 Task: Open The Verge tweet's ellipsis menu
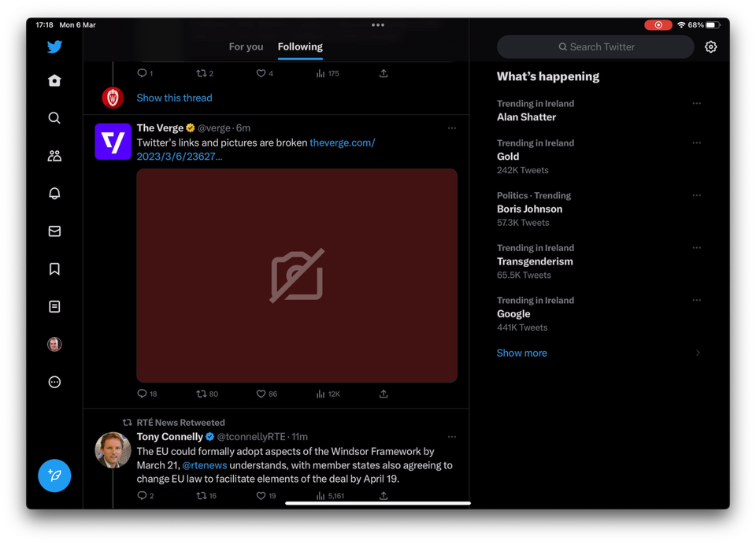pyautogui.click(x=452, y=128)
